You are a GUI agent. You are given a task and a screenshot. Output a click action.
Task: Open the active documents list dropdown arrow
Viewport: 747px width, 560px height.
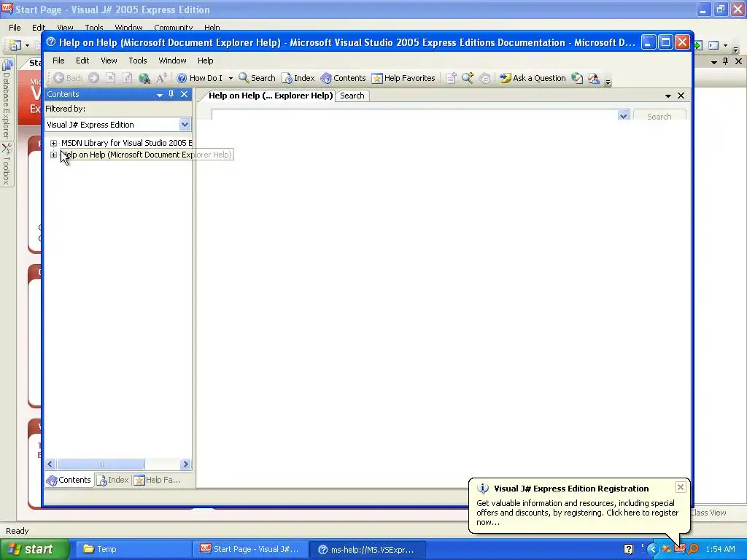point(668,96)
